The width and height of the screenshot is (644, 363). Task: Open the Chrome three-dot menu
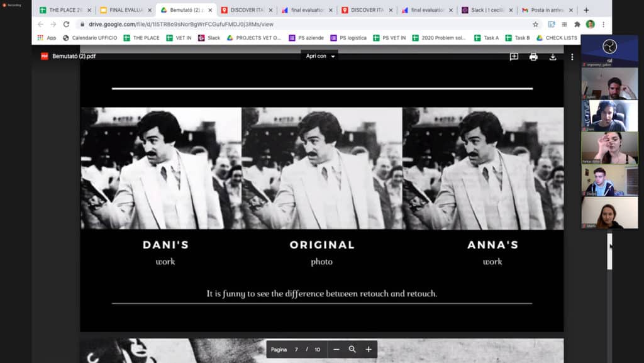pos(604,24)
